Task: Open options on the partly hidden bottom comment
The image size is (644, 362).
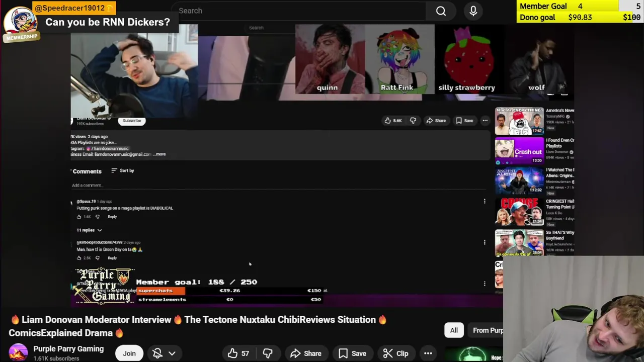Action: pos(485,284)
